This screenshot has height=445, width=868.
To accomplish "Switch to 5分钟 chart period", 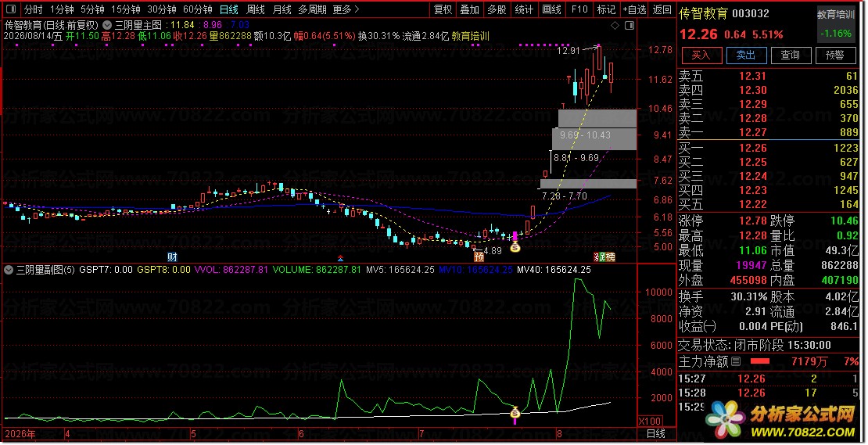I will pyautogui.click(x=92, y=9).
